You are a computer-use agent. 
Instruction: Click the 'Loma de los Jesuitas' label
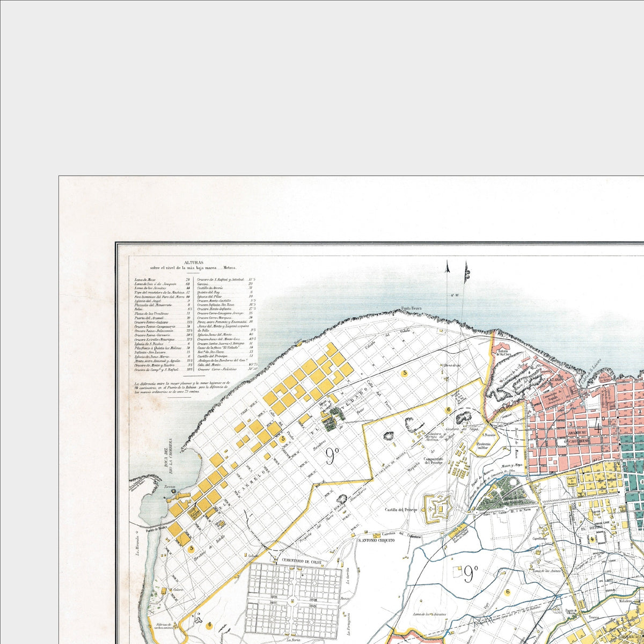[430, 614]
